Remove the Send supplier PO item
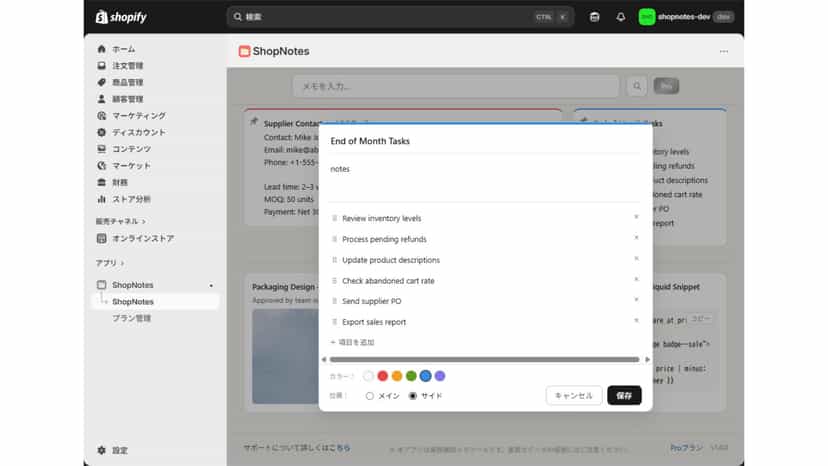This screenshot has width=828, height=466. (636, 300)
